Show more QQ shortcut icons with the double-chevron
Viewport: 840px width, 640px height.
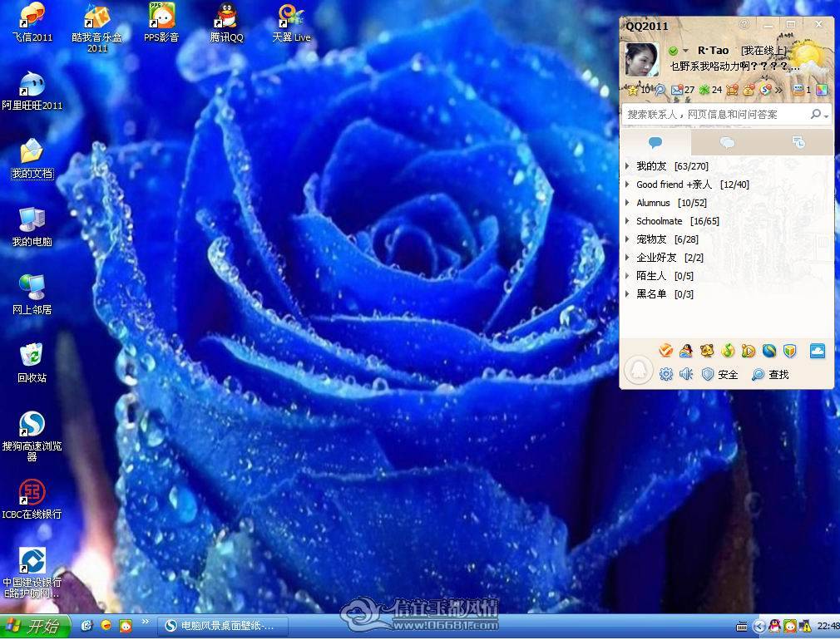click(x=779, y=90)
